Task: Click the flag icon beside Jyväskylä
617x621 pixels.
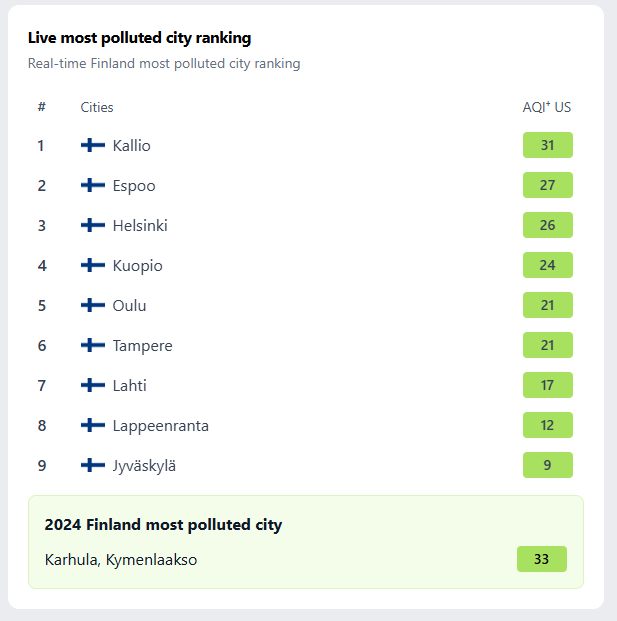Action: coord(93,466)
